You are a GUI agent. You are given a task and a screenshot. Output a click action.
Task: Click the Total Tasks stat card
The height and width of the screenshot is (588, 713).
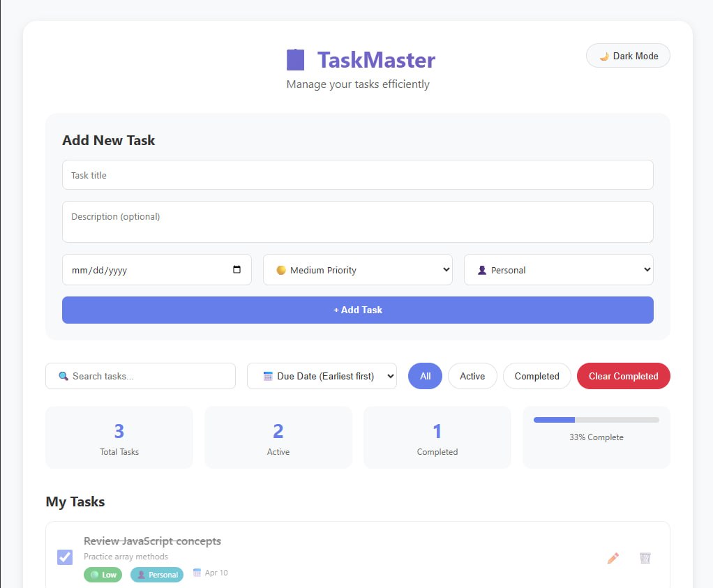[x=119, y=437]
